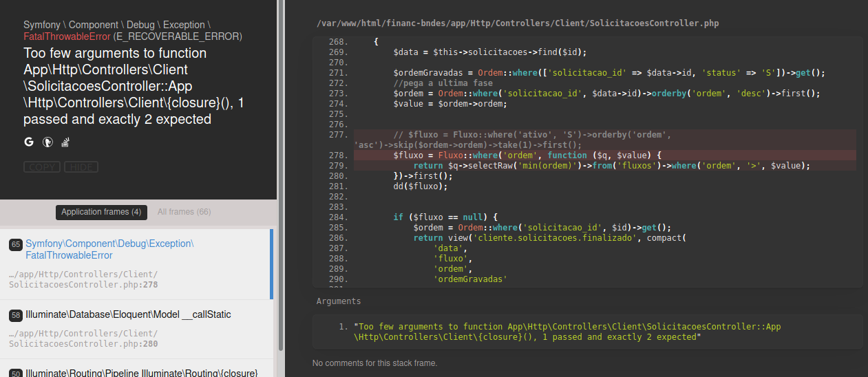The width and height of the screenshot is (868, 377).
Task: Switch to Application frames (4) tab
Action: click(x=101, y=212)
